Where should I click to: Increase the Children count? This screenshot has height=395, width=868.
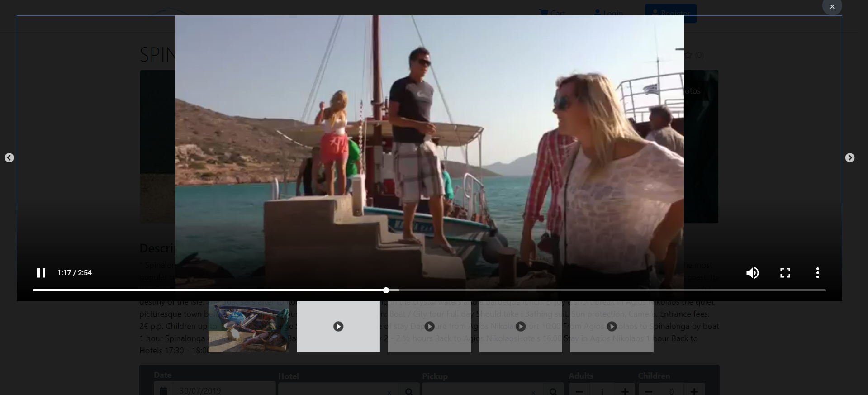pos(694,391)
